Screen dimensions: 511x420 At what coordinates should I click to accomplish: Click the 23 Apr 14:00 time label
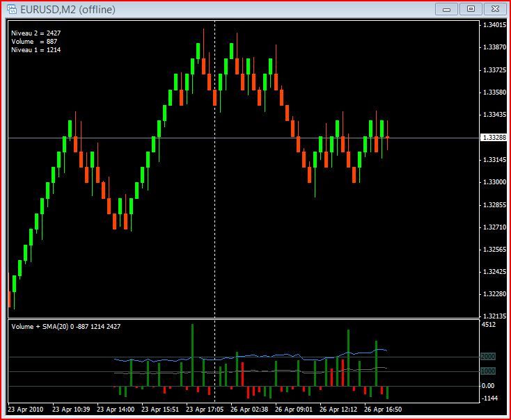pyautogui.click(x=116, y=410)
